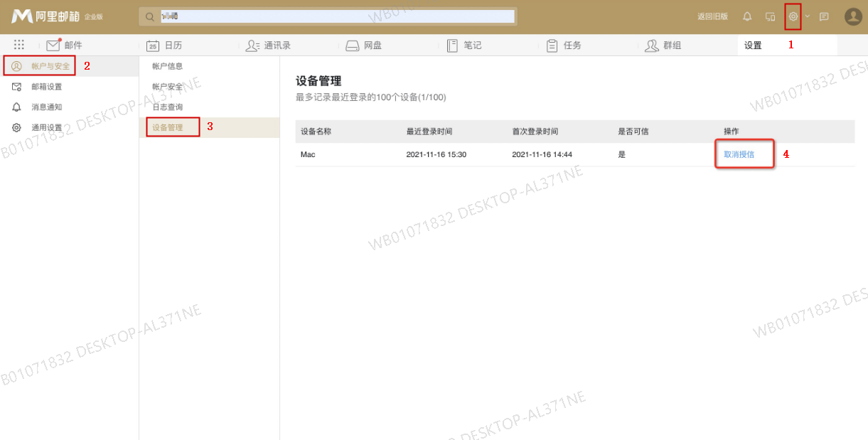The width and height of the screenshot is (868, 440).
Task: Select 设备管理 in the settings menu
Action: [171, 127]
